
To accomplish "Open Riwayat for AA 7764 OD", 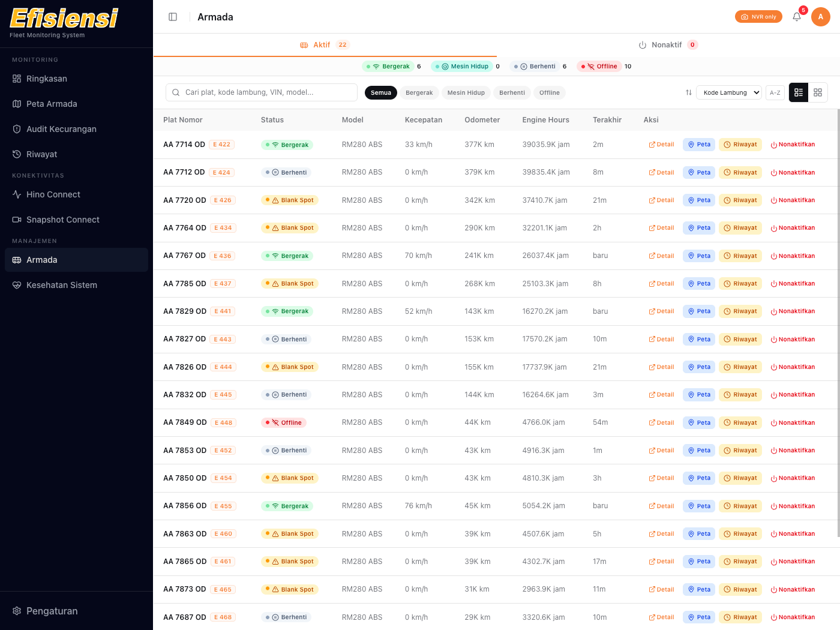I will [x=740, y=228].
